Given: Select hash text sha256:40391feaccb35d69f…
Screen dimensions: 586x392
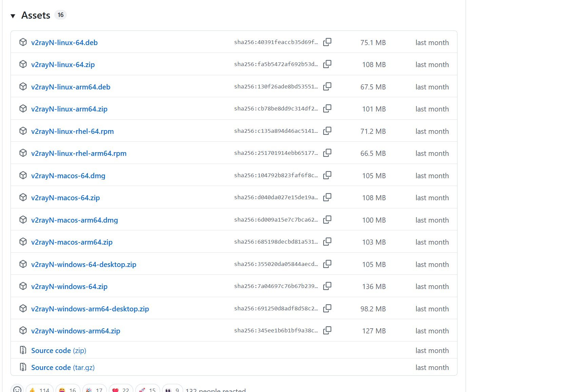Looking at the screenshot, I should [x=276, y=42].
